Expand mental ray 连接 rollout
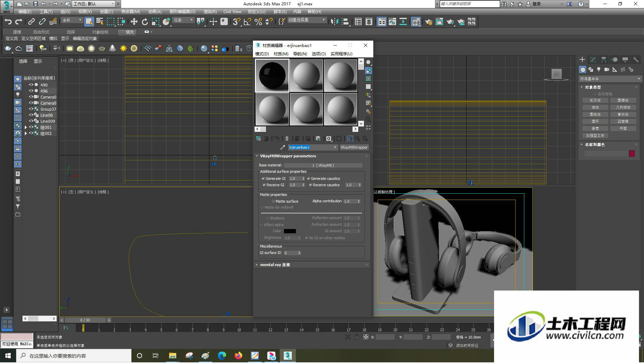The image size is (644, 363). coord(257,265)
